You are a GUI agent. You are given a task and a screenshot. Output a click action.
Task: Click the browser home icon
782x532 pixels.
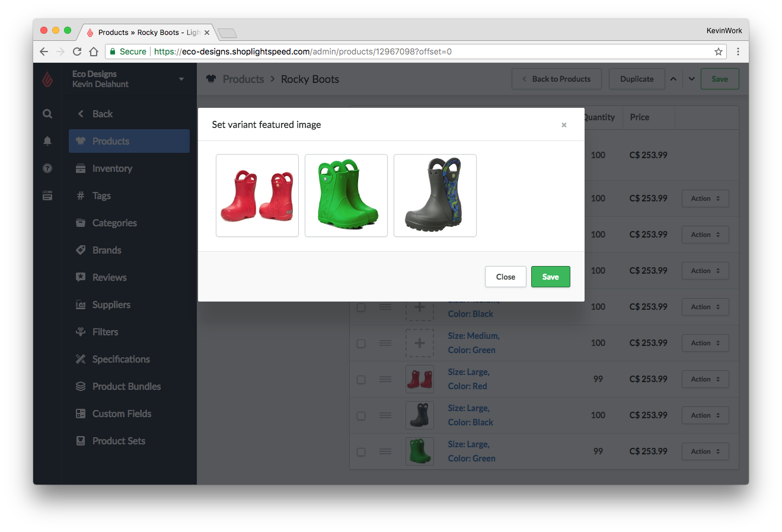click(x=94, y=52)
